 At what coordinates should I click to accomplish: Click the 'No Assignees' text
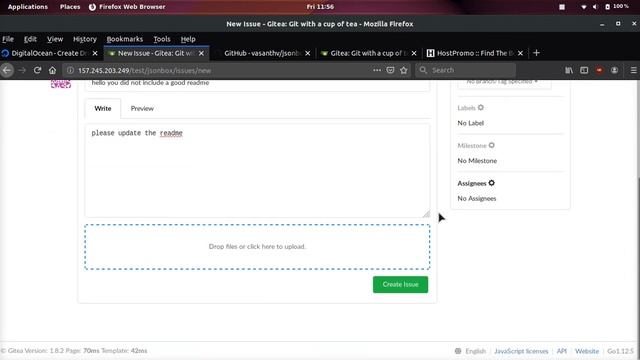pos(477,198)
